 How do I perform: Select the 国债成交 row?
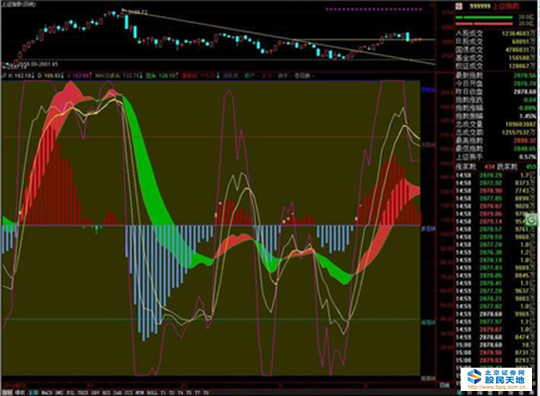coord(496,50)
